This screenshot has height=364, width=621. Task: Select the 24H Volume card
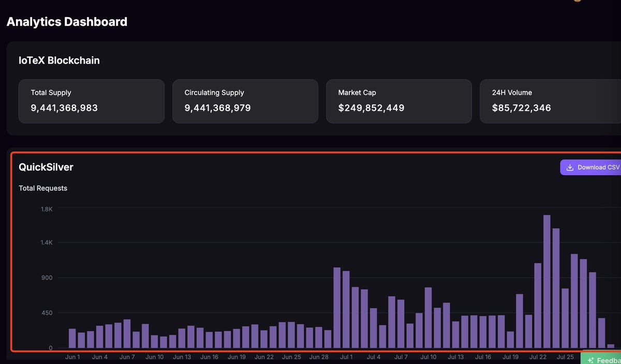[551, 101]
